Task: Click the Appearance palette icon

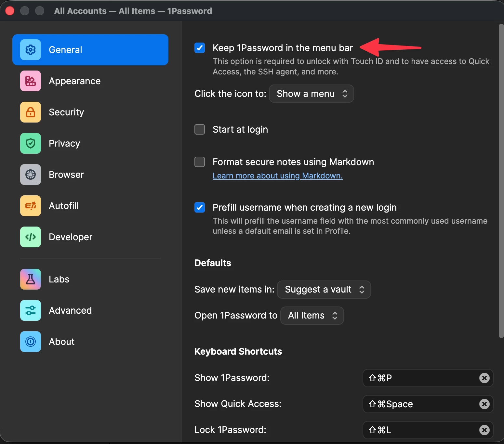Action: coord(31,81)
